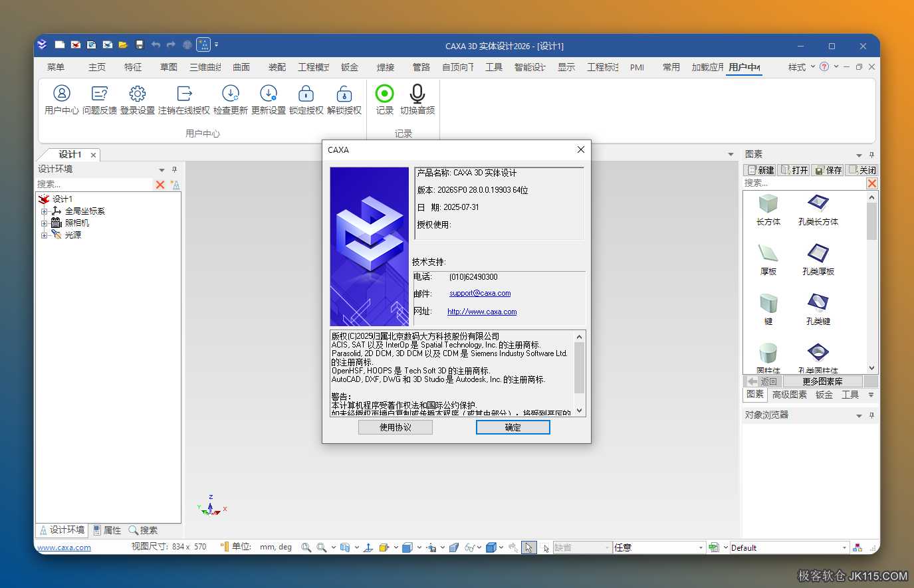Screen dimensions: 914x588
Task: Start the 记录 recording
Action: (385, 100)
